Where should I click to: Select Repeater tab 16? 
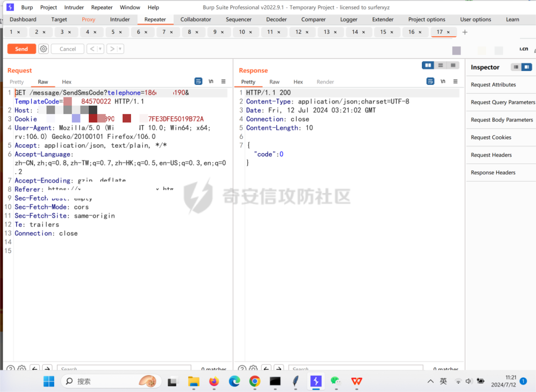pos(411,32)
